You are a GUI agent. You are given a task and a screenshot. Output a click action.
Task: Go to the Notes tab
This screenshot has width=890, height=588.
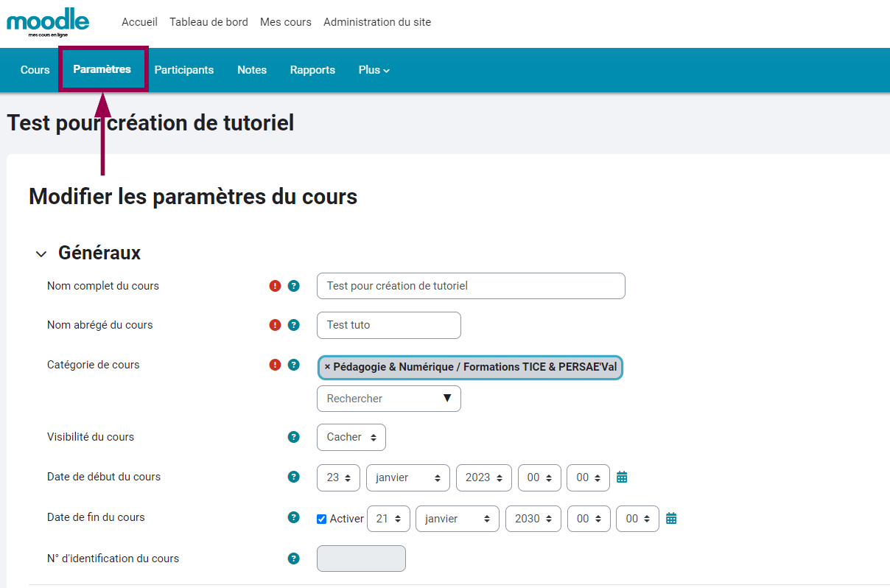click(252, 70)
